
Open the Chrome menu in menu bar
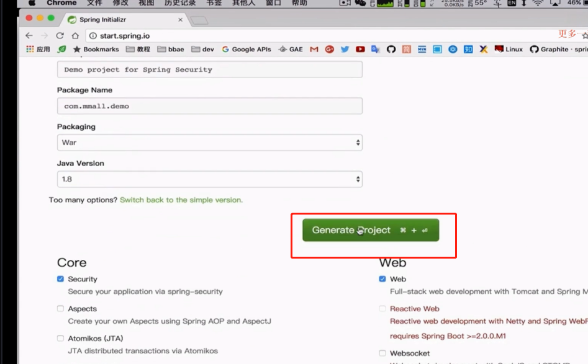pyautogui.click(x=61, y=2)
